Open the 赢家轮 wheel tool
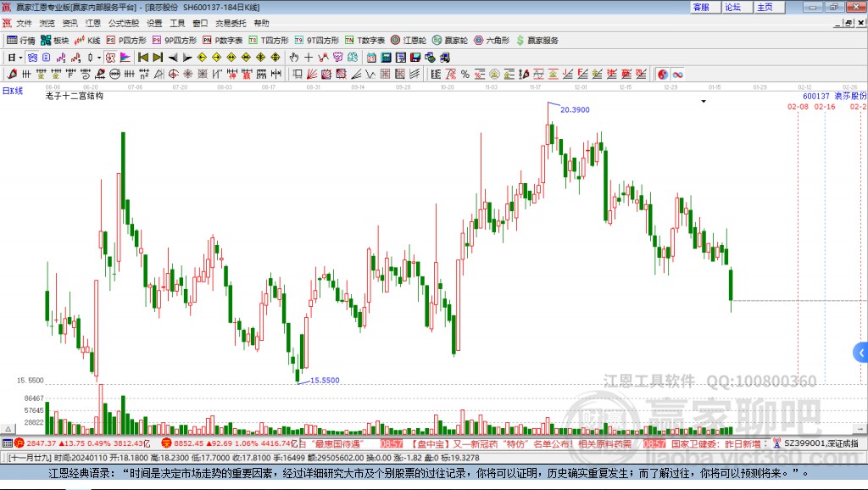 tap(450, 41)
